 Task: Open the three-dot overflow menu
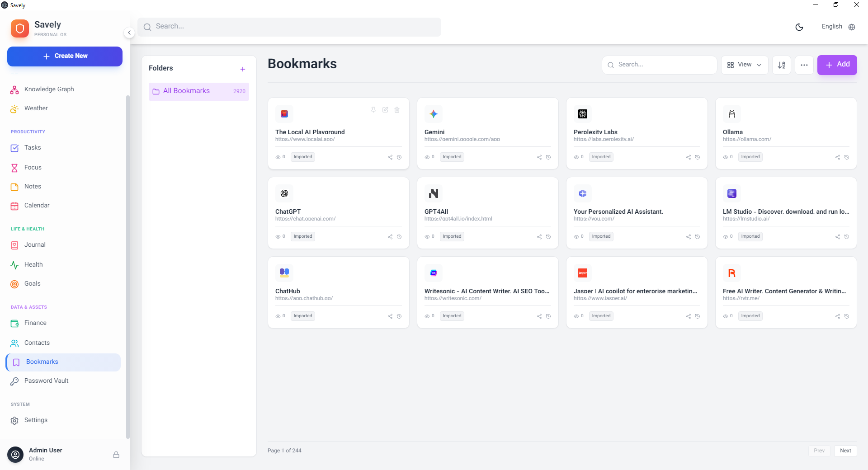[x=804, y=65]
